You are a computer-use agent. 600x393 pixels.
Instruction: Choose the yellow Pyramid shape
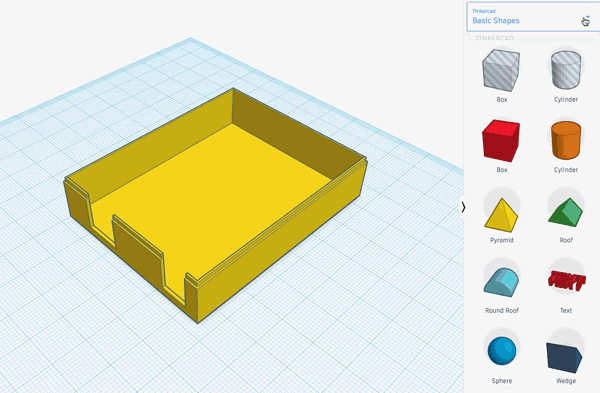point(501,215)
